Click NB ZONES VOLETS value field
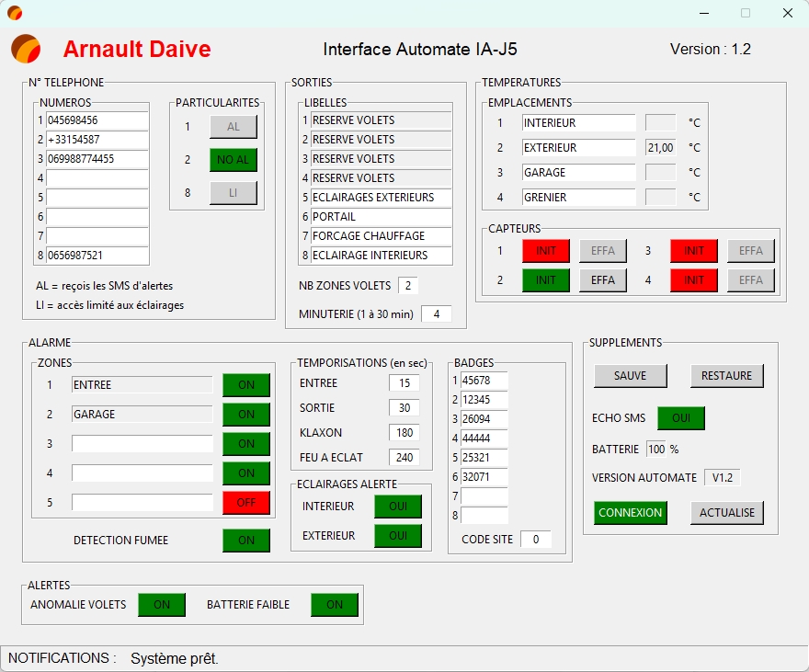This screenshot has height=672, width=809. (408, 285)
